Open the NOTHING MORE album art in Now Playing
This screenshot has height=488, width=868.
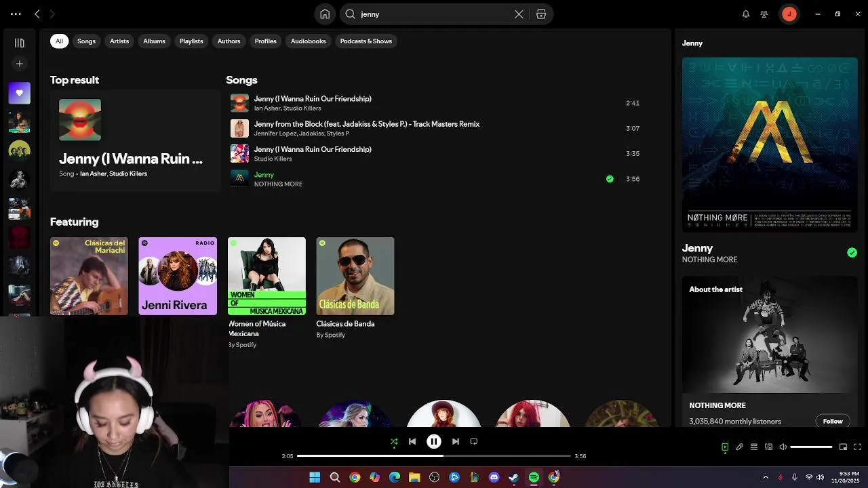coord(770,144)
